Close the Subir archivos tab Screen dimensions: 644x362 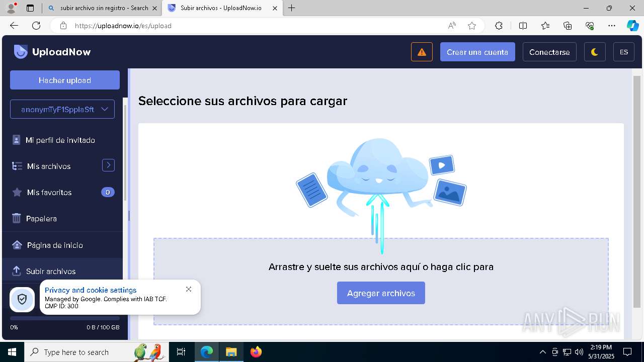pos(275,8)
